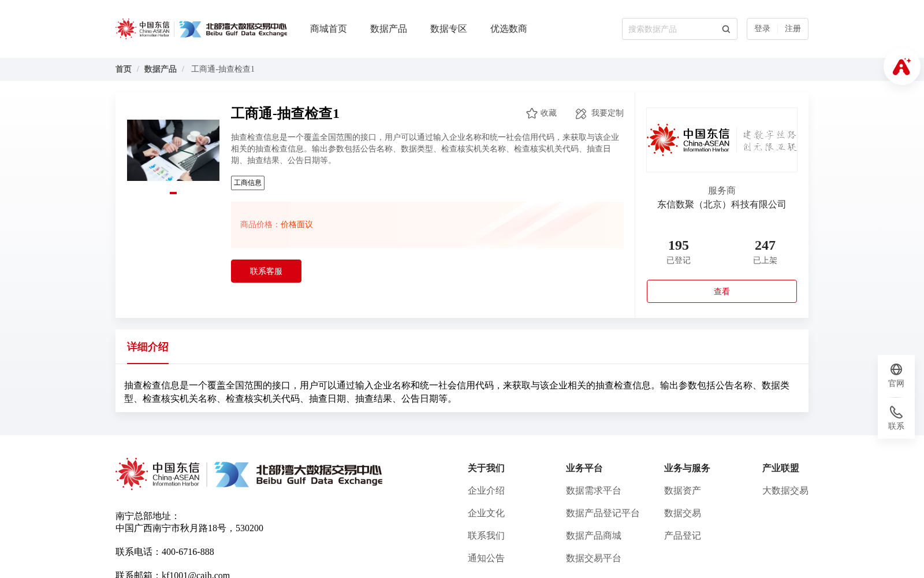Click the search magnifier icon
Viewport: 924px width, 578px height.
point(726,29)
